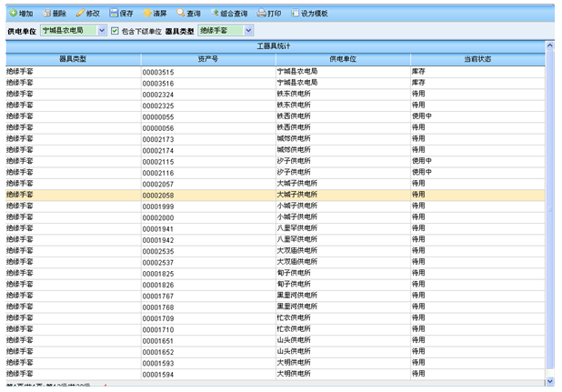Click the 增加 (Add) toolbar icon
The image size is (562, 392).
(13, 15)
